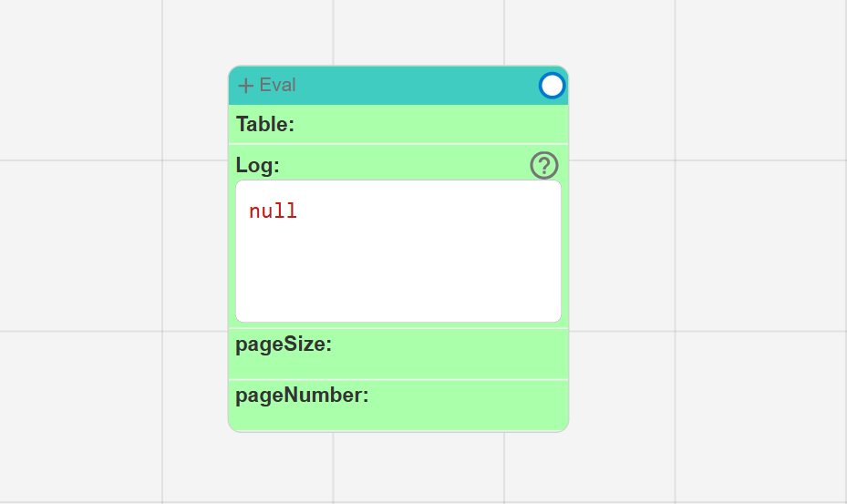Click the null value in Log output
The image size is (847, 504).
pyautogui.click(x=273, y=211)
